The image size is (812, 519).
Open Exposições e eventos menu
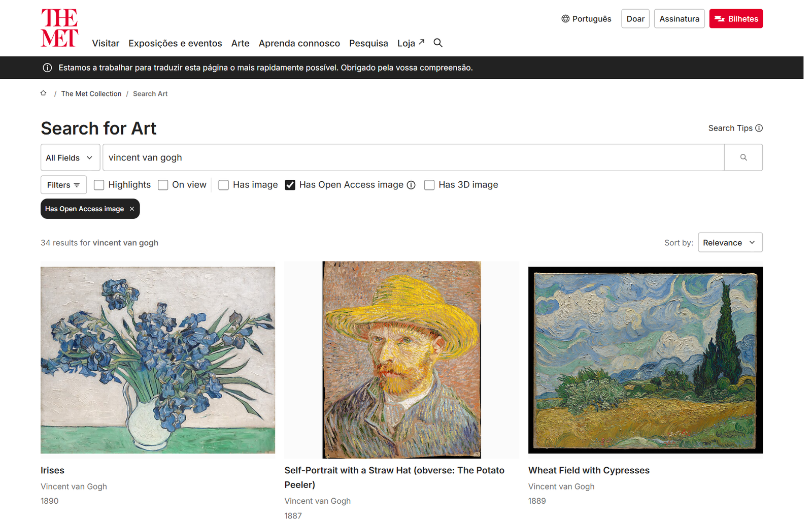175,43
